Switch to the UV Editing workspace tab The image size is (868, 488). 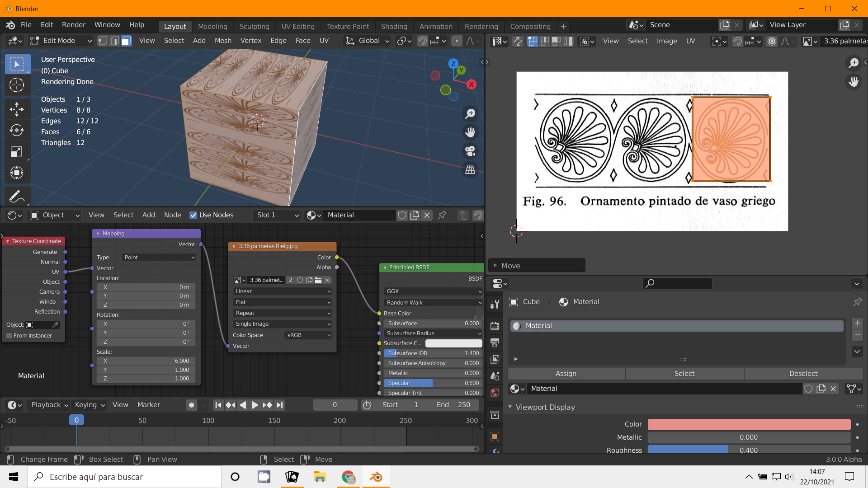click(x=297, y=26)
